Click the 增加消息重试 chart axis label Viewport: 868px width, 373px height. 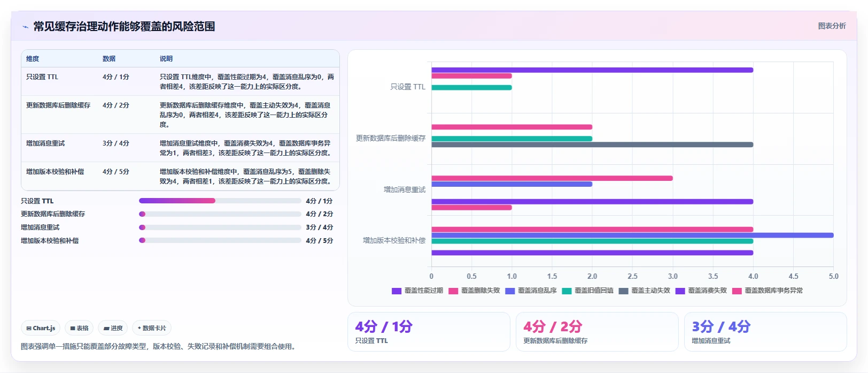[405, 189]
